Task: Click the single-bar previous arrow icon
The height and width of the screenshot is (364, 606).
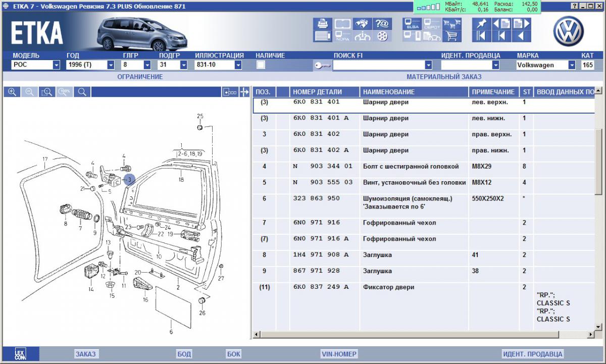Action: pyautogui.click(x=501, y=36)
